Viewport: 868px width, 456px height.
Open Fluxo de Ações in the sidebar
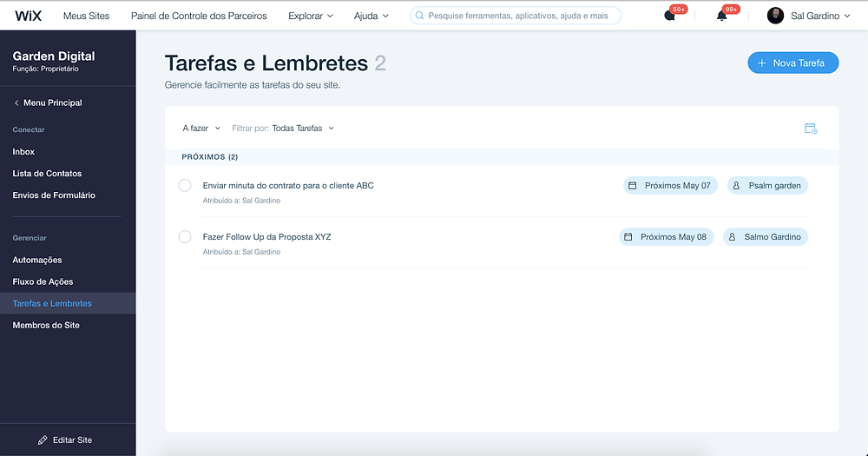(43, 281)
